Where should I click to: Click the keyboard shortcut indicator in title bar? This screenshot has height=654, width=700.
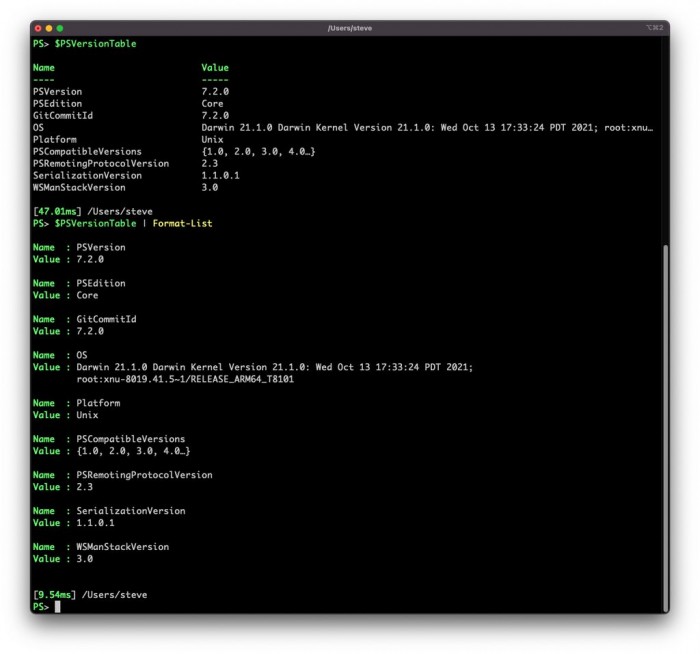(x=654, y=28)
